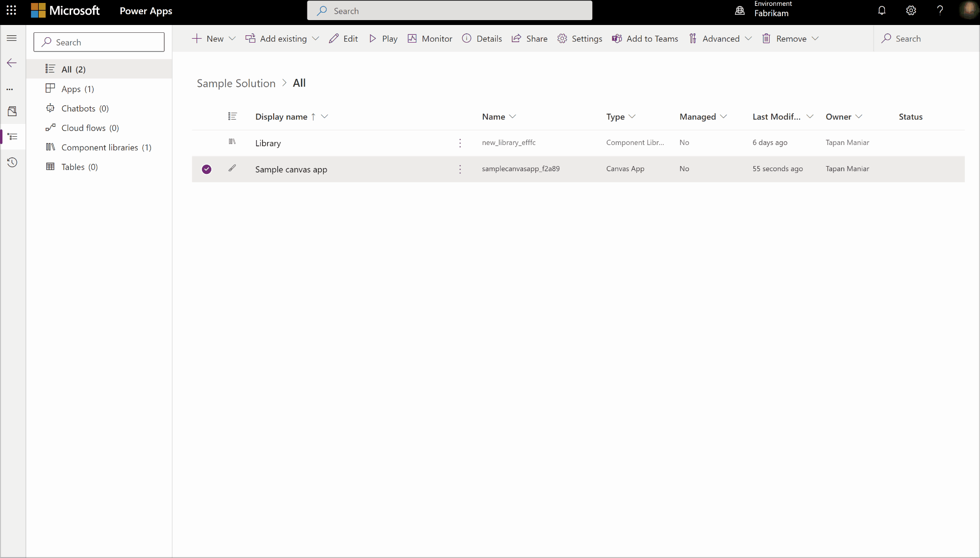Click the Add to Teams icon
This screenshot has height=558, width=980.
click(616, 38)
